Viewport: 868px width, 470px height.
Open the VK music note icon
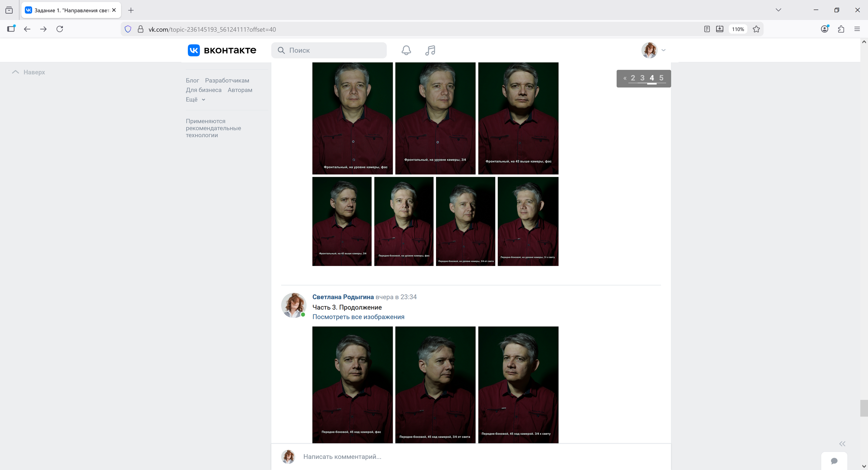point(430,50)
